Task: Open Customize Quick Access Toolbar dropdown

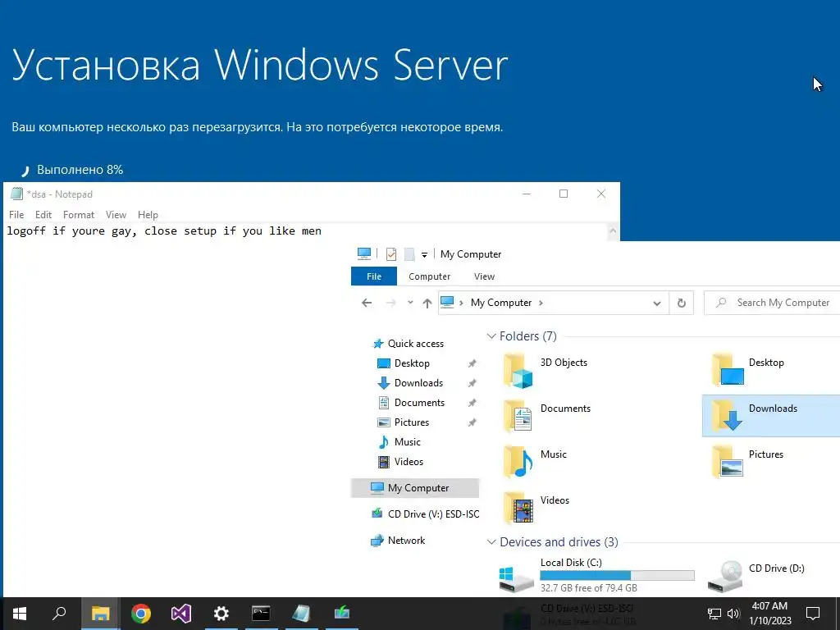Action: pos(424,255)
